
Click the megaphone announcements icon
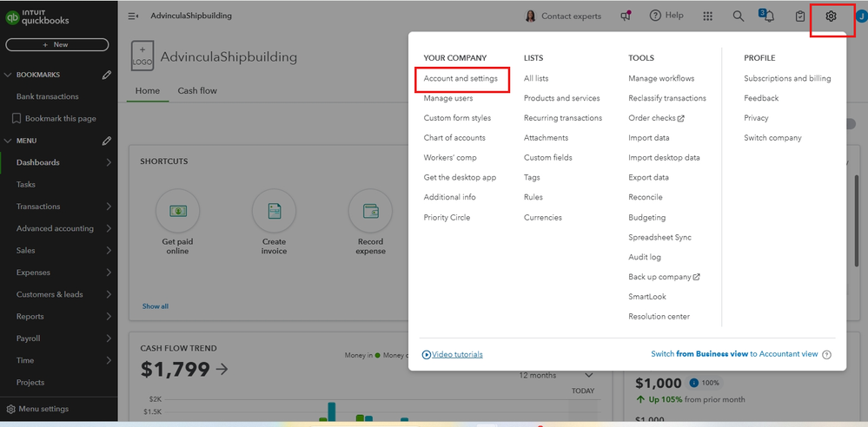(x=626, y=16)
